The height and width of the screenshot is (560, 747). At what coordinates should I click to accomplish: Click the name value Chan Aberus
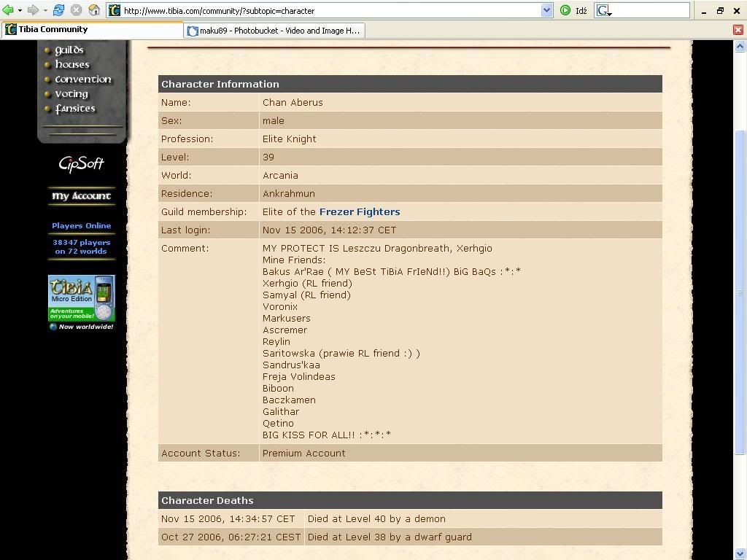293,102
